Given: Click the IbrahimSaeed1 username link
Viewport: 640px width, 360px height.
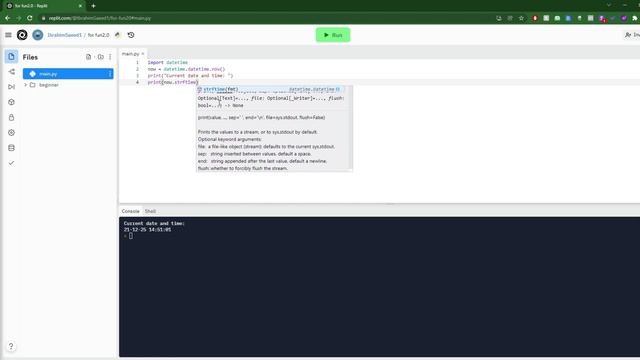Looking at the screenshot, I should 64,35.
